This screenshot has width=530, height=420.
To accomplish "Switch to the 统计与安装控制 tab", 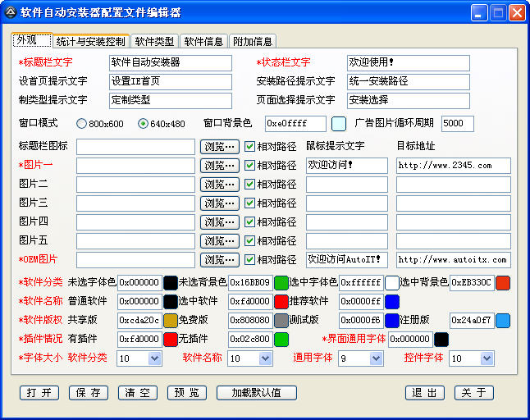I will (x=90, y=42).
